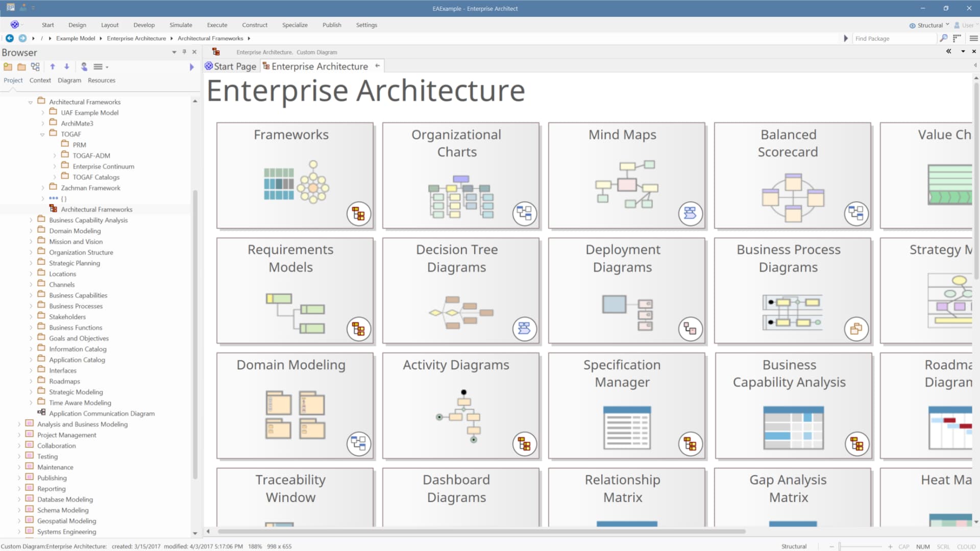Open the Enterprise Architect sphere menu icon
The image size is (980, 551).
(14, 24)
